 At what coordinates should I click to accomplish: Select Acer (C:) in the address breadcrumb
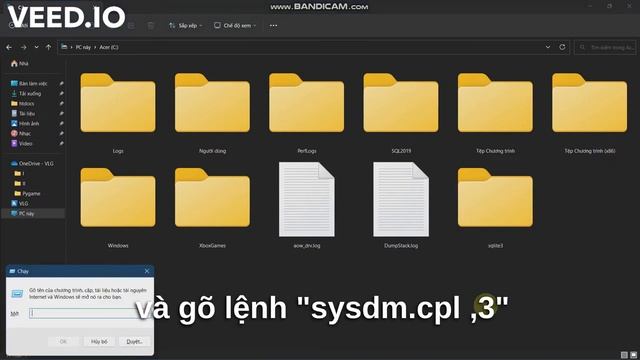click(x=109, y=47)
